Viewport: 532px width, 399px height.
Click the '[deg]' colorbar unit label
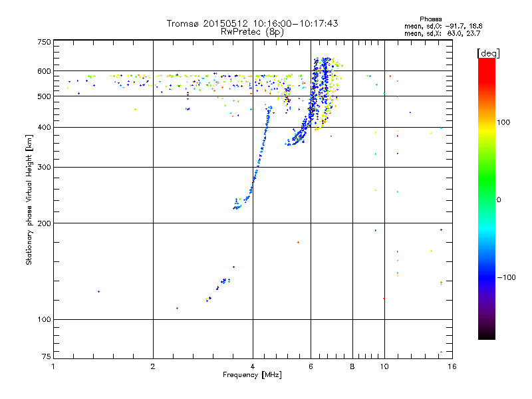pos(488,53)
